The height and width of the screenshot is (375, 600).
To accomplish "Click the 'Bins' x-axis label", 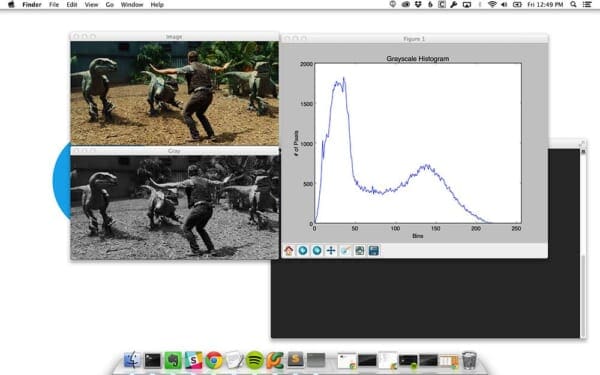I will tap(418, 236).
